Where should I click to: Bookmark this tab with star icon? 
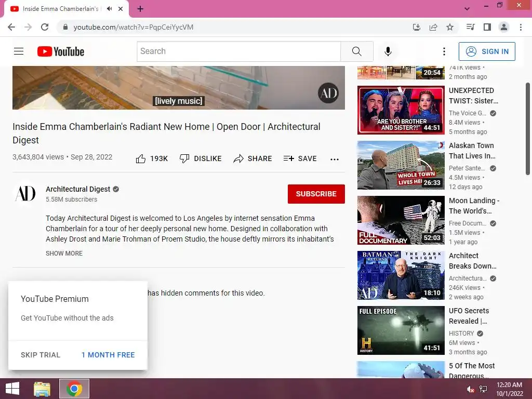pyautogui.click(x=450, y=27)
